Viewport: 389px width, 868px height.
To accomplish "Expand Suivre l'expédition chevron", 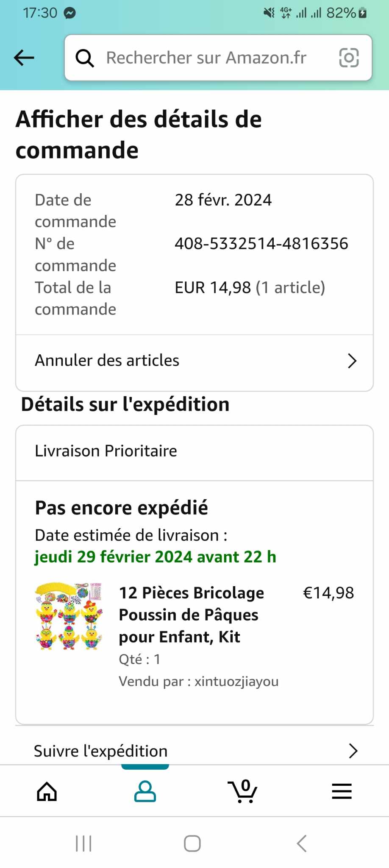I will 353,751.
